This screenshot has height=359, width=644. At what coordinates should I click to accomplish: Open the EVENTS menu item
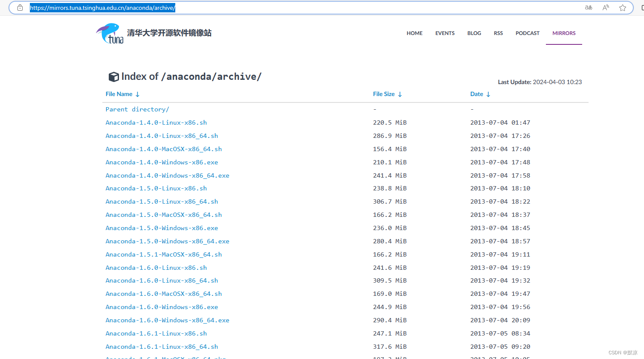(x=445, y=33)
